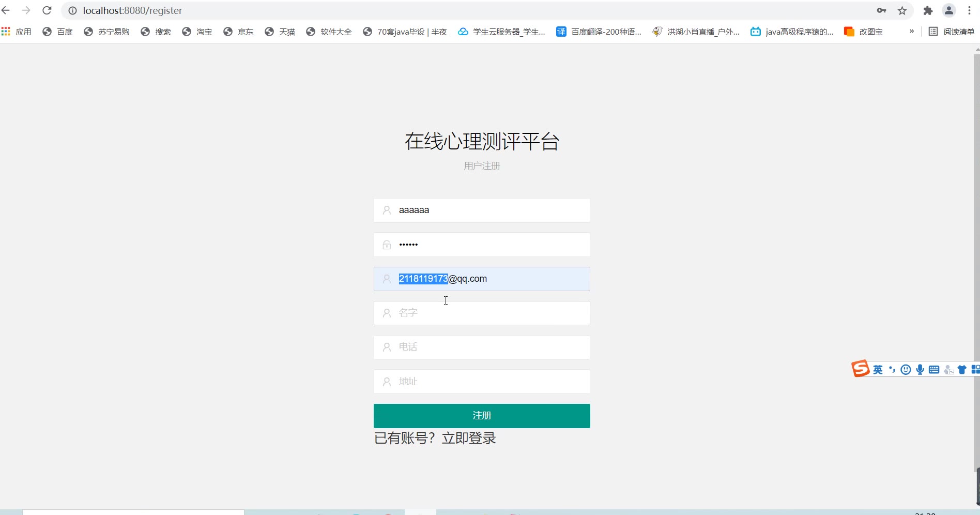Image resolution: width=980 pixels, height=515 pixels.
Task: Open the saved passwords key icon
Action: point(881,10)
